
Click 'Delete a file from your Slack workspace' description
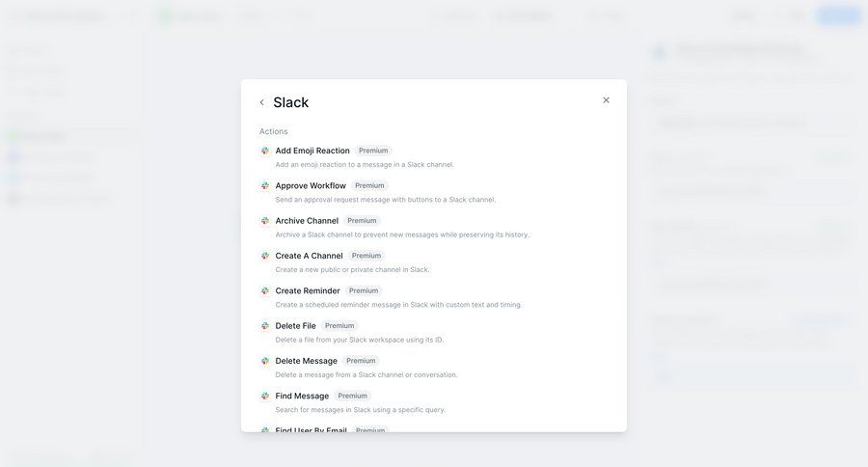[360, 340]
